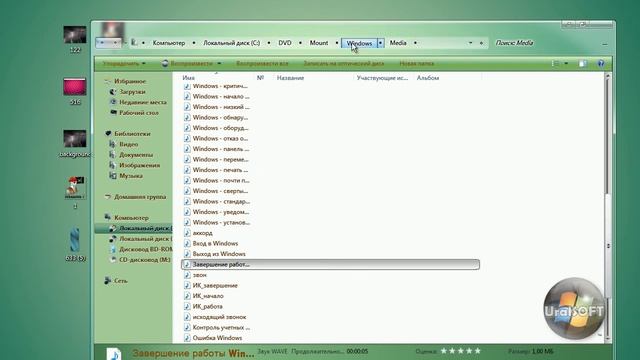This screenshot has height=360, width=640.
Task: Select file исходящий звонок
Action: 220,317
